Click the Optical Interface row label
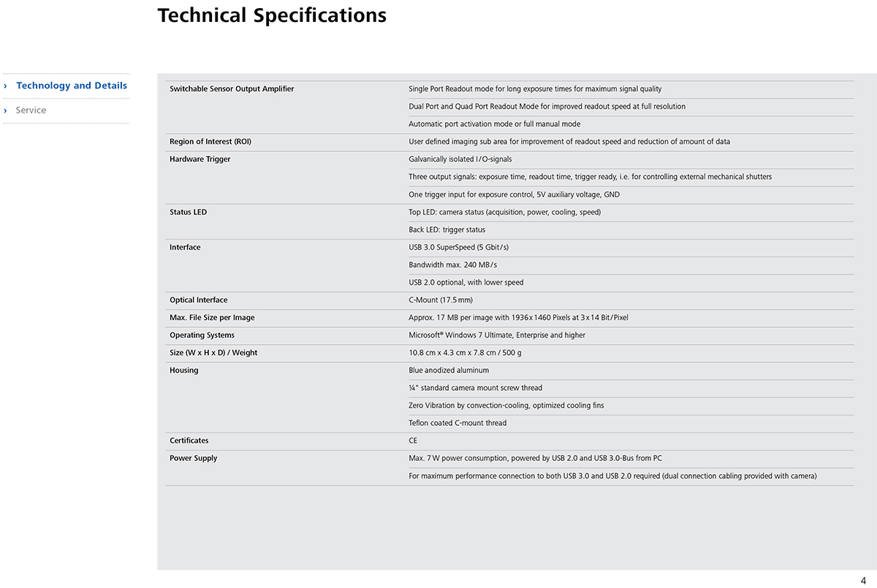 tap(199, 300)
